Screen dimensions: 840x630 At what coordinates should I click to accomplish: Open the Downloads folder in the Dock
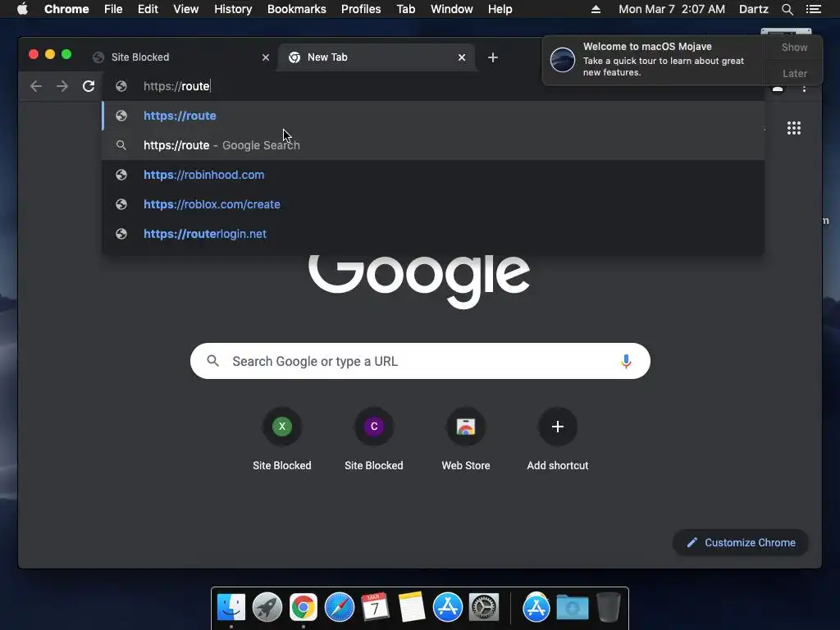572,608
